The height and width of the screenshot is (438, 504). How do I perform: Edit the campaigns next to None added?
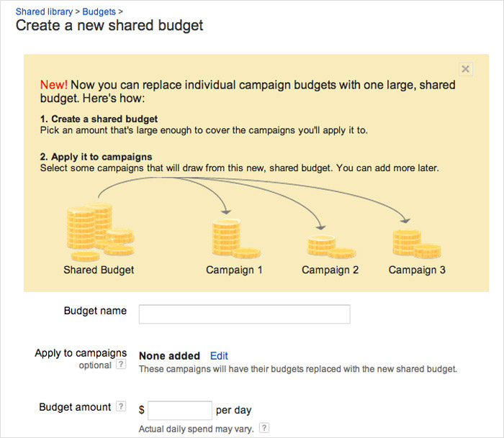coord(219,356)
